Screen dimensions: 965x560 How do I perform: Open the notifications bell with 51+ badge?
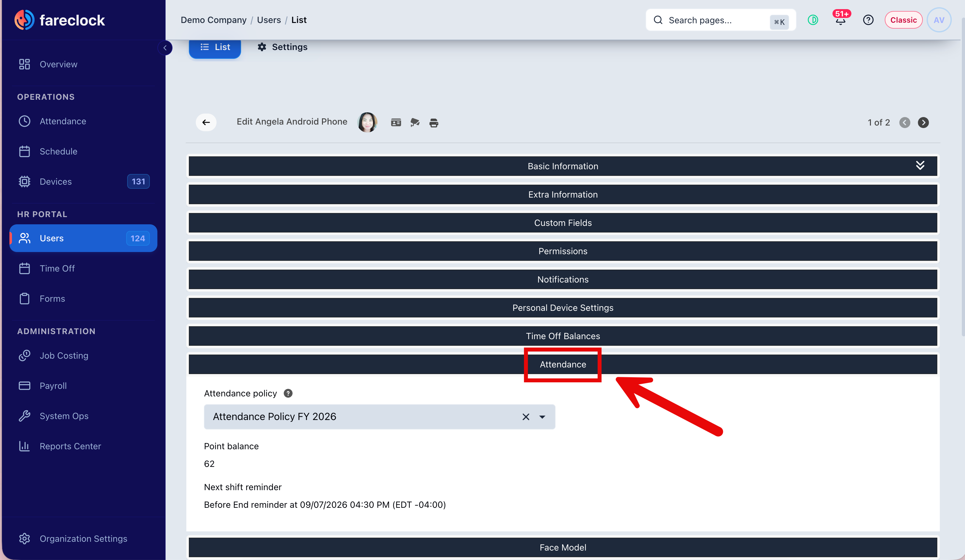(841, 20)
